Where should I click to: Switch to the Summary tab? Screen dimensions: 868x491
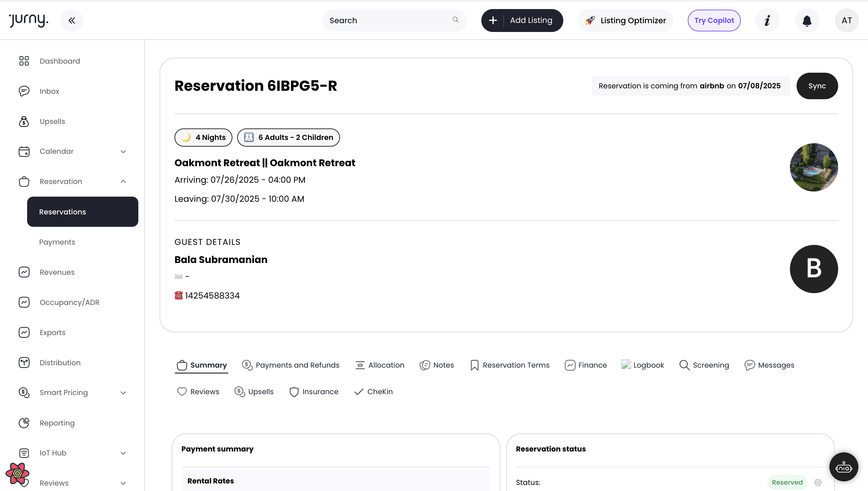click(x=202, y=365)
